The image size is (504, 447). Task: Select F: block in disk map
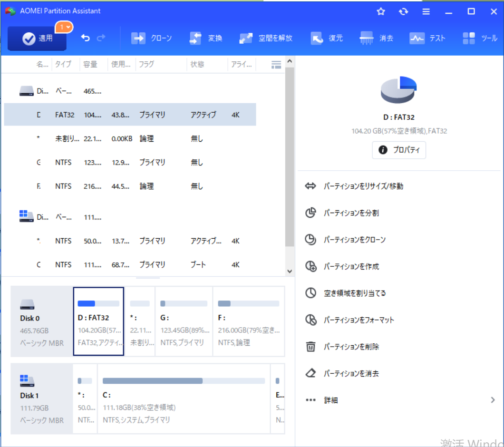pos(249,321)
